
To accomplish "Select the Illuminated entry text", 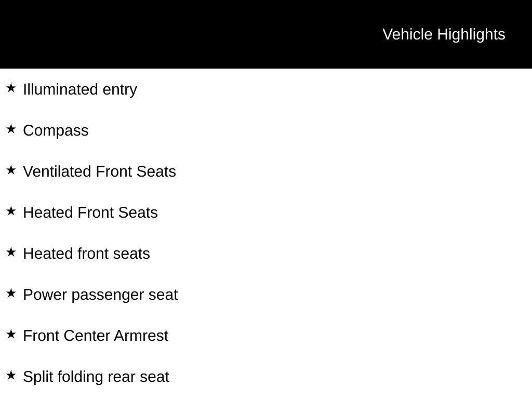I will tap(80, 90).
